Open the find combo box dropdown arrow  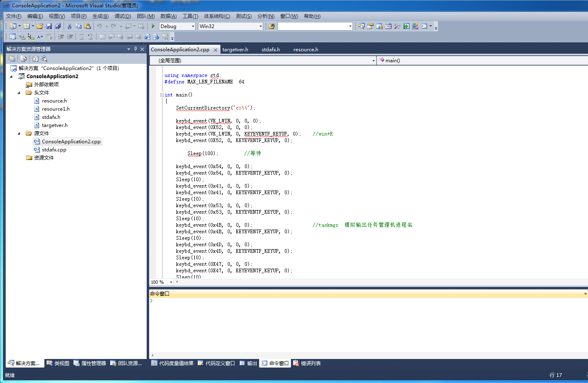(x=350, y=26)
